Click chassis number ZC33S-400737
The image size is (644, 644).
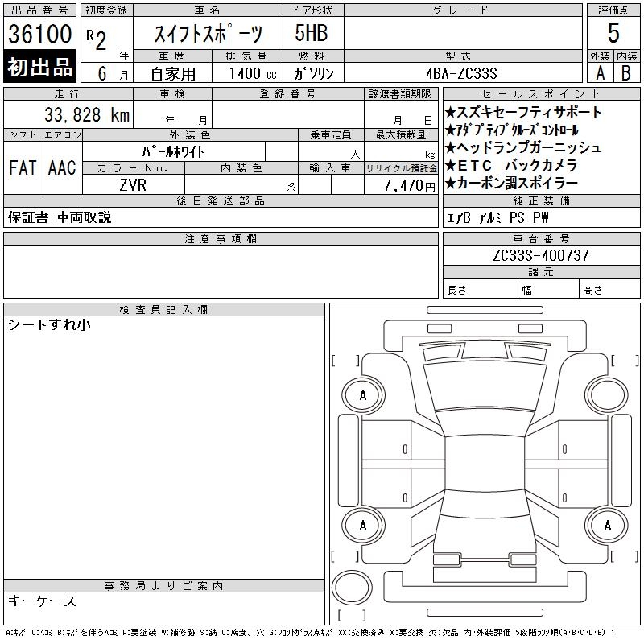pyautogui.click(x=541, y=255)
